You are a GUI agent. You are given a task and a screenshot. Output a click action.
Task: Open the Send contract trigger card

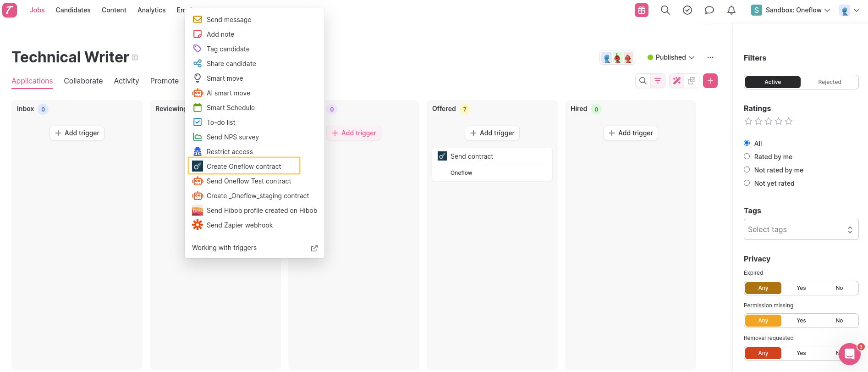pos(492,164)
